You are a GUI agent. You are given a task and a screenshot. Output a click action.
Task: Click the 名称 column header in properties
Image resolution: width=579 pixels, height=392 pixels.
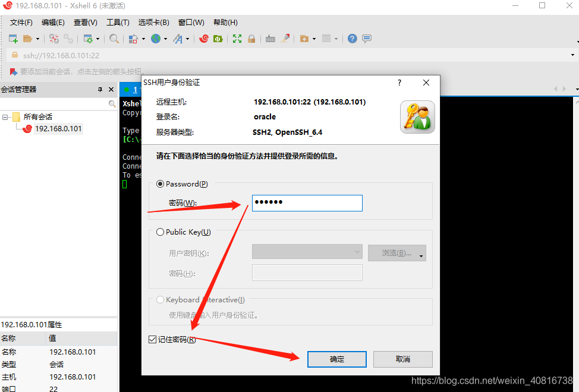23,338
